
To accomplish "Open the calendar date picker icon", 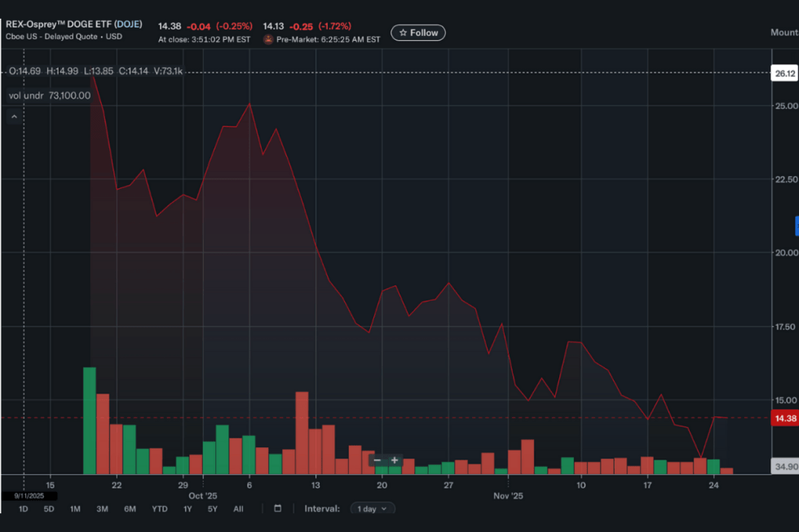I will tap(276, 508).
